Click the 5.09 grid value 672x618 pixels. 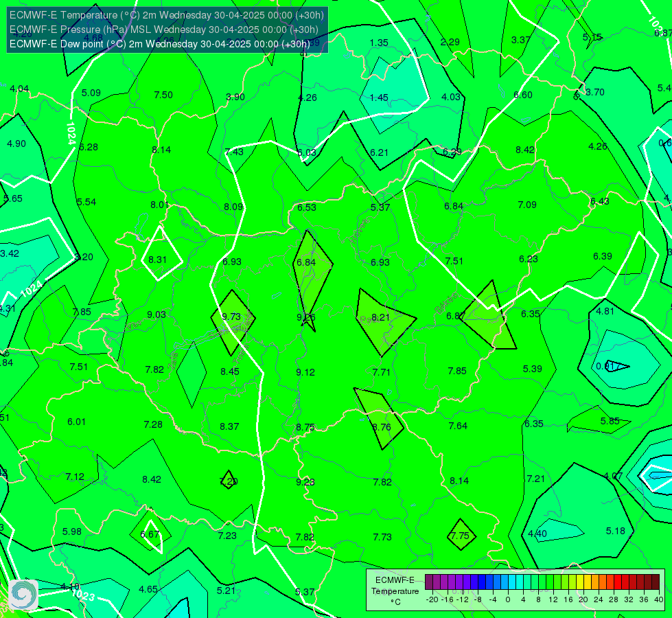(x=91, y=93)
